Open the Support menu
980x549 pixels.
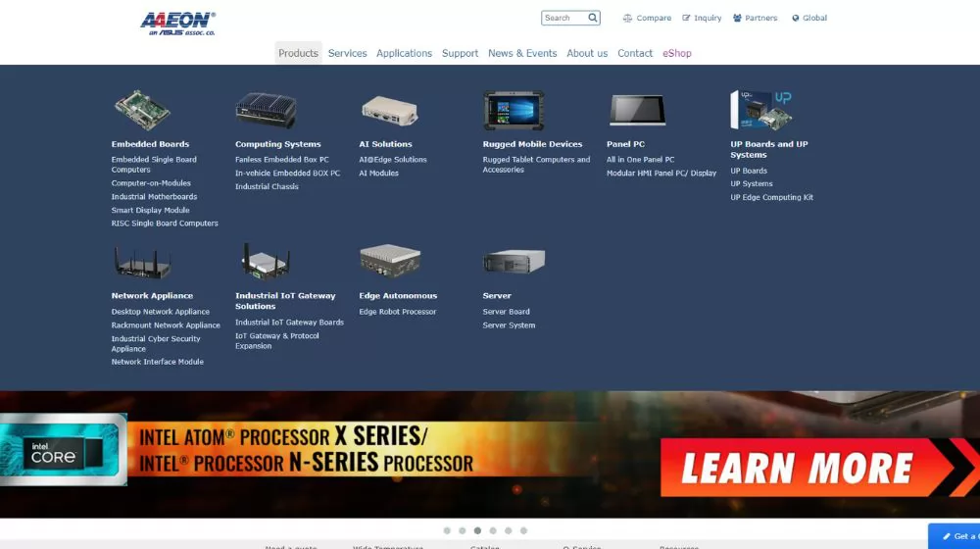click(460, 53)
